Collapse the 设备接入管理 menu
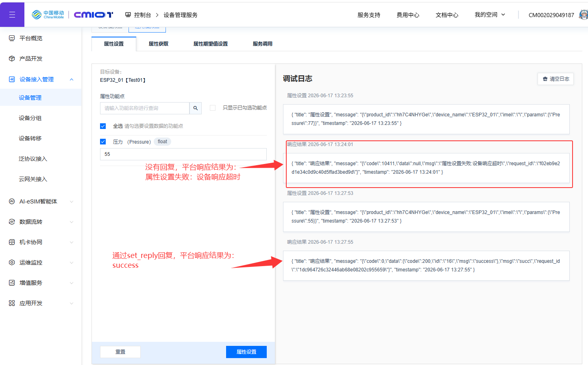 click(x=72, y=79)
